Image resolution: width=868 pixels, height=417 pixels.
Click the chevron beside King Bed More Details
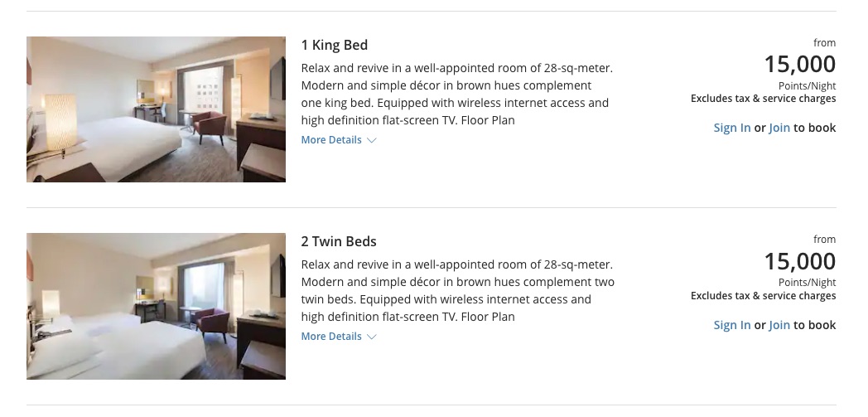pos(371,141)
